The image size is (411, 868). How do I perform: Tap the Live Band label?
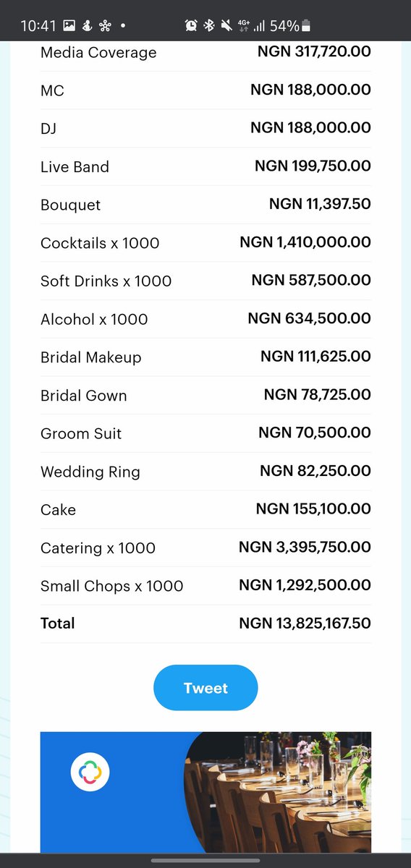[x=75, y=167]
